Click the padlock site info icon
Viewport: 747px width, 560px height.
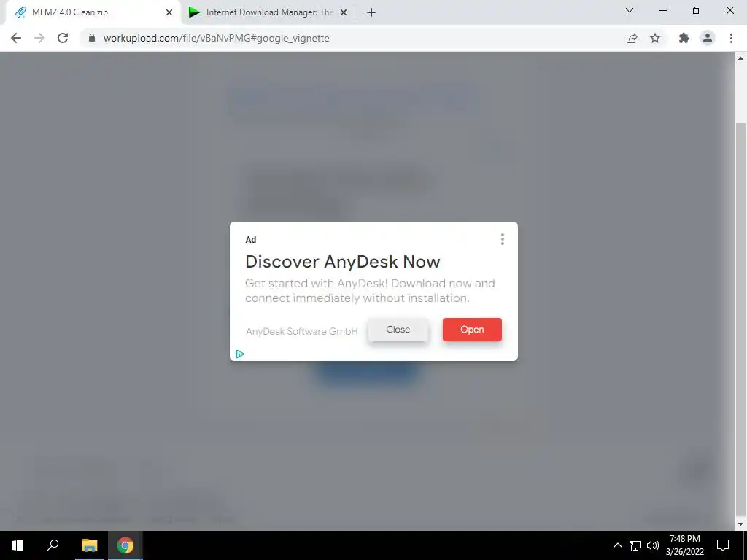(x=92, y=38)
